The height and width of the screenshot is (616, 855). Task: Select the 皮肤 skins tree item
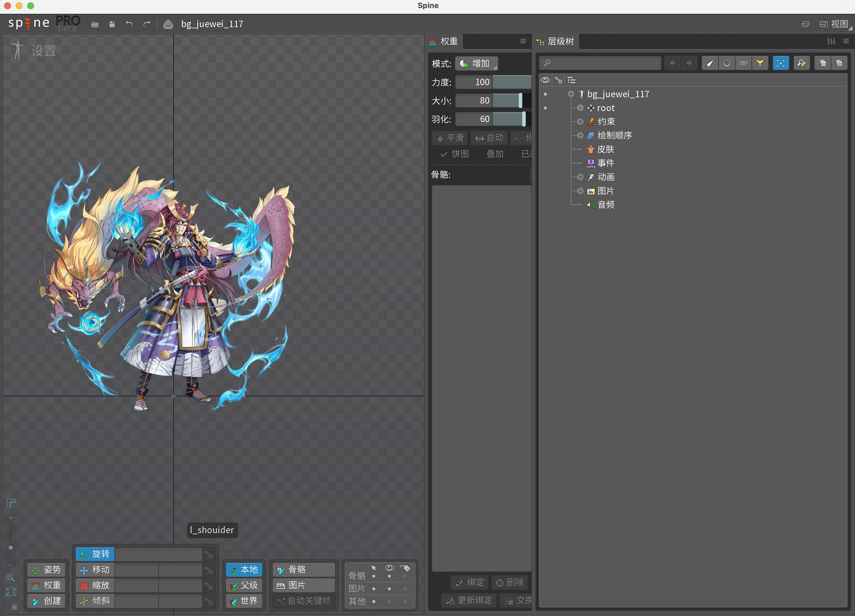[x=605, y=150]
